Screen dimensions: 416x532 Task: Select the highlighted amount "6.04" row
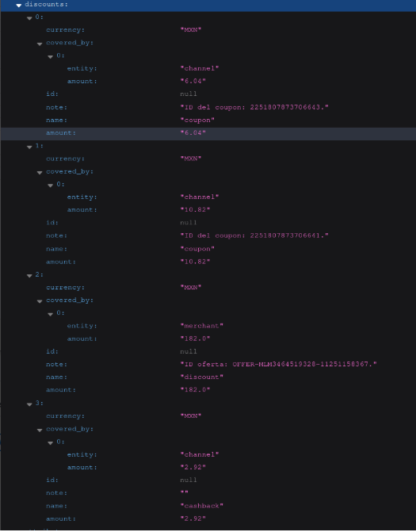point(208,133)
